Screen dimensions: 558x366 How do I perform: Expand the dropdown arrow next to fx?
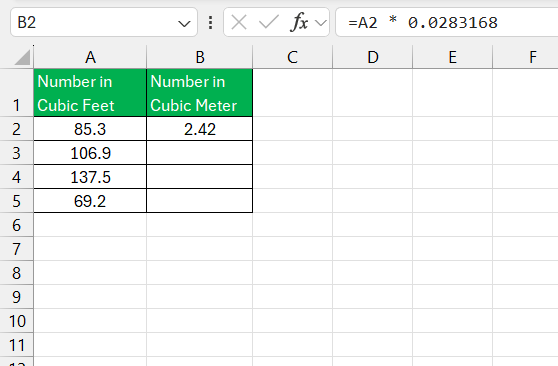click(x=321, y=23)
